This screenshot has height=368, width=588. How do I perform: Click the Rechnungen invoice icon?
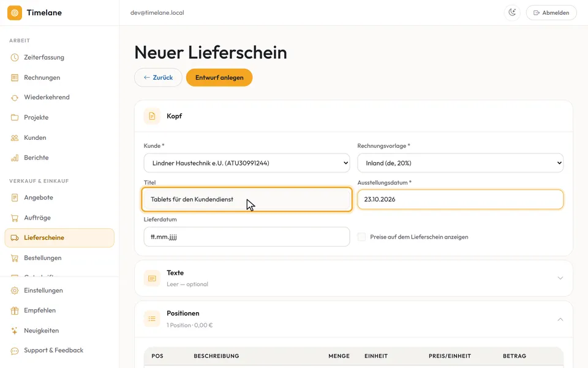click(15, 78)
